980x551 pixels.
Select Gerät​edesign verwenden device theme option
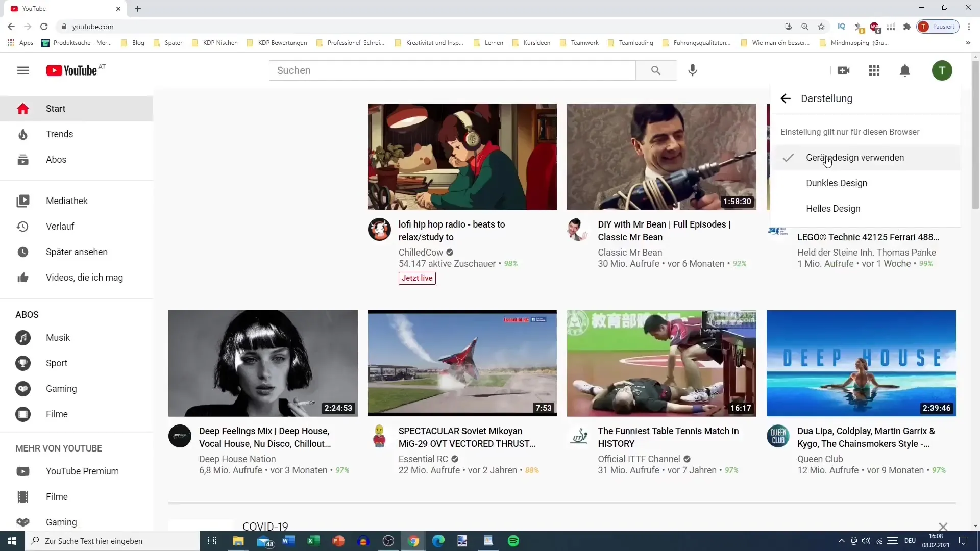856,158
